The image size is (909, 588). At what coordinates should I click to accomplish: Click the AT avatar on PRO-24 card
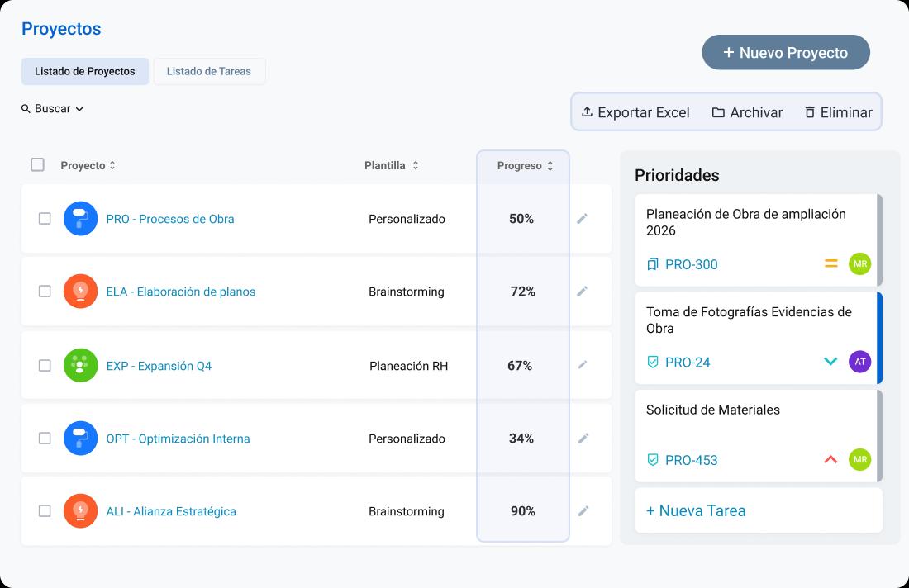(x=859, y=362)
